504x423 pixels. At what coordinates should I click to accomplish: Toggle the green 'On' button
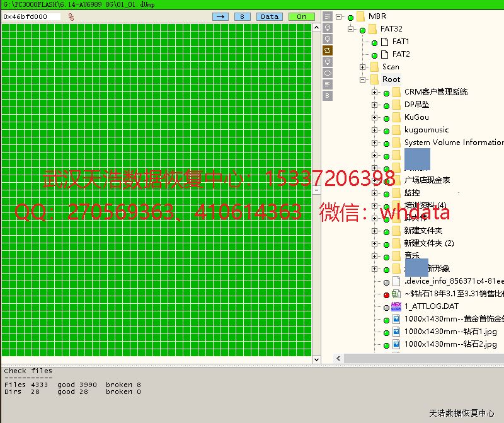[301, 16]
